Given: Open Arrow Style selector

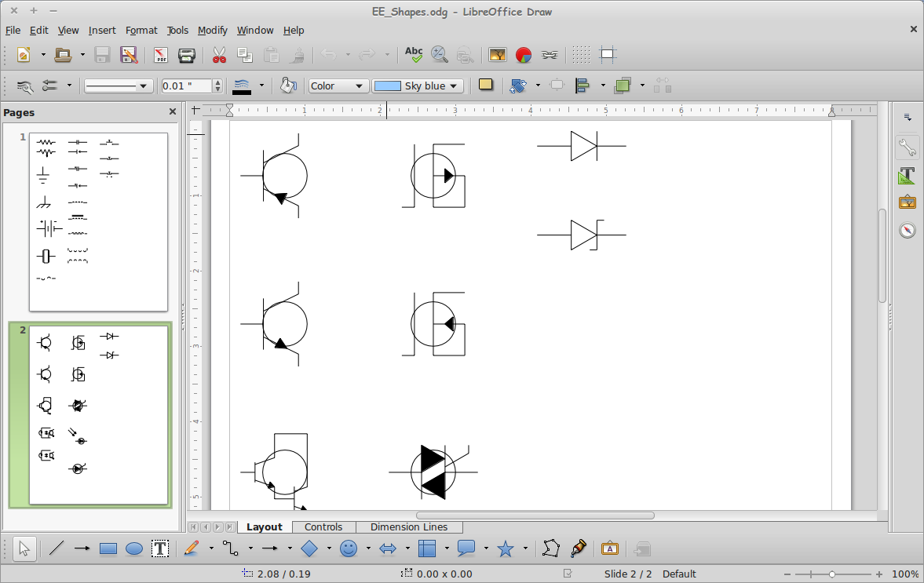Looking at the screenshot, I should (x=50, y=86).
